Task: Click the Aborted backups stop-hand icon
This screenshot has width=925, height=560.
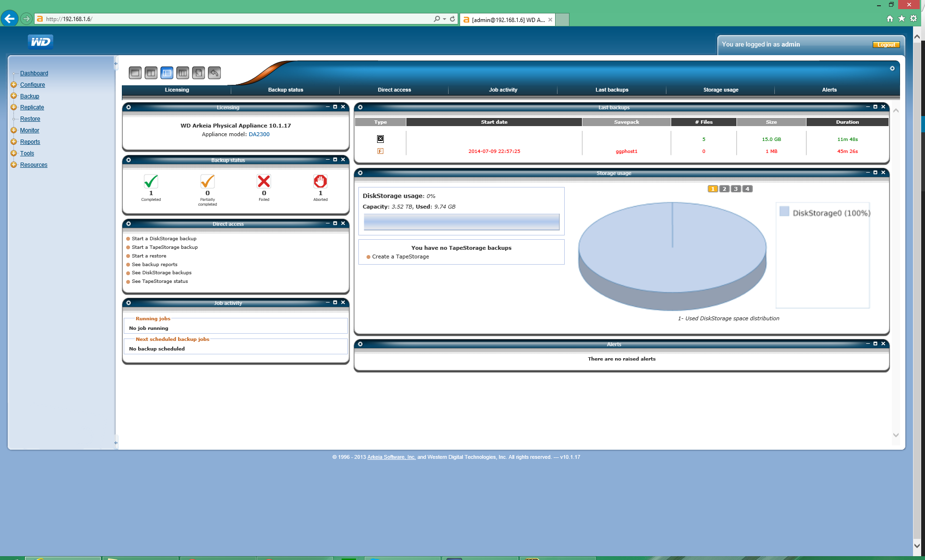Action: point(320,181)
